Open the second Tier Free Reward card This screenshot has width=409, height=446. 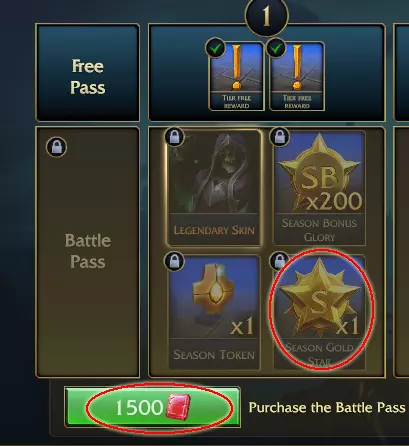click(x=297, y=76)
